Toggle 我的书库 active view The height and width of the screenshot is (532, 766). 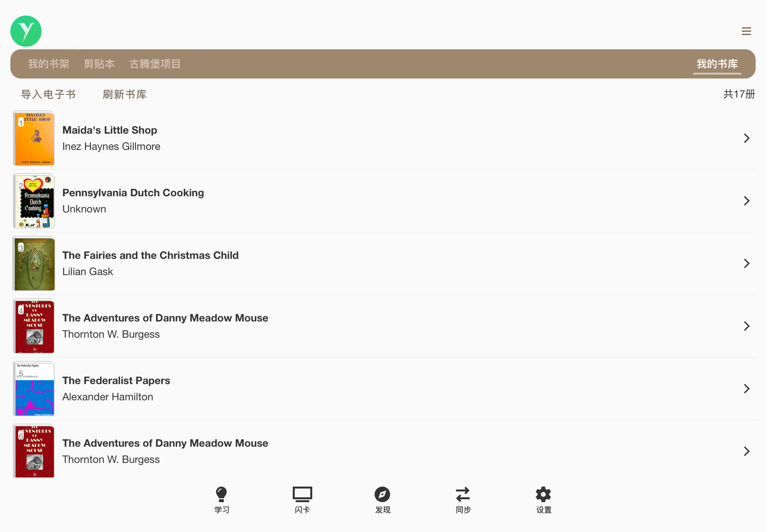point(717,64)
